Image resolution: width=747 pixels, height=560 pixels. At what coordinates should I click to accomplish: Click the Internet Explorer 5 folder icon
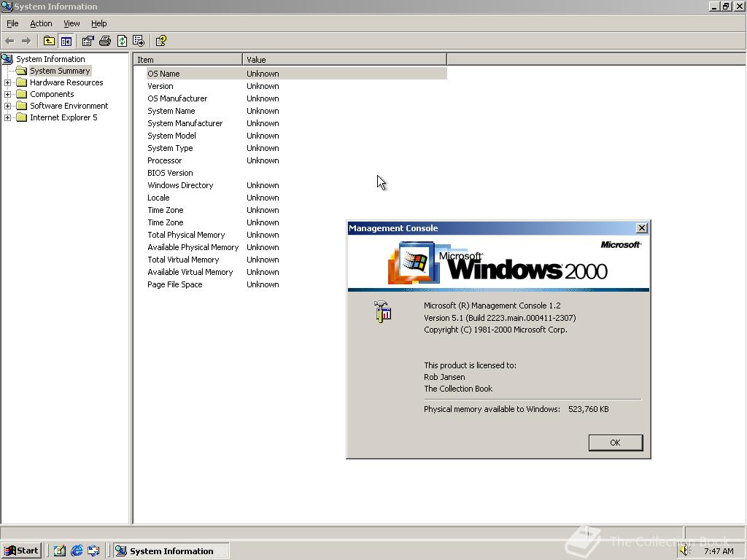(21, 117)
